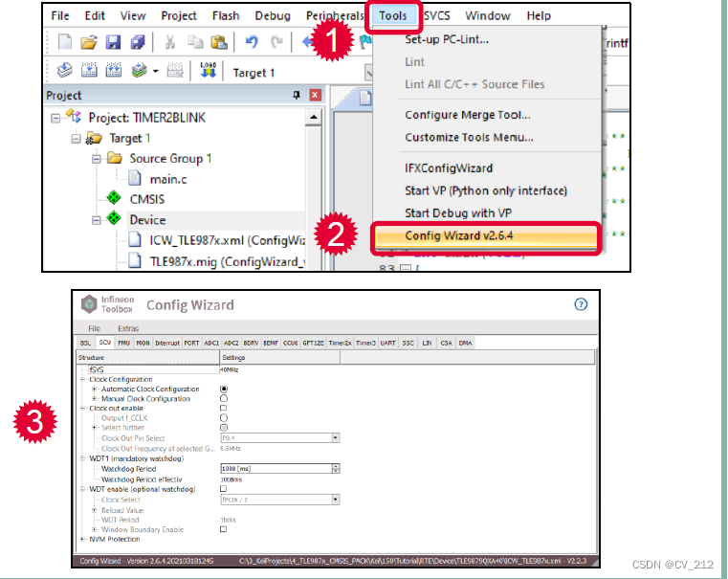Image resolution: width=728 pixels, height=579 pixels.
Task: Toggle Window Boundary Enable checkbox
Action: pos(223,529)
